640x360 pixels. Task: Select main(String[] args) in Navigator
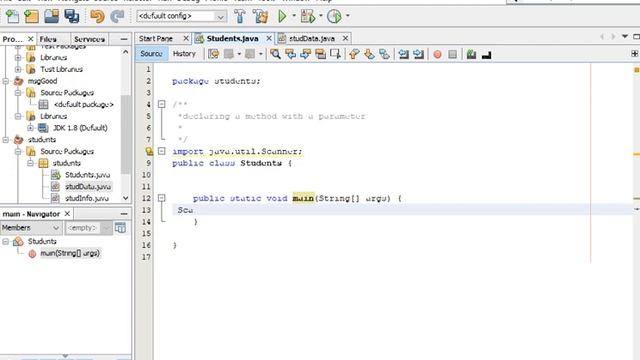pos(70,253)
